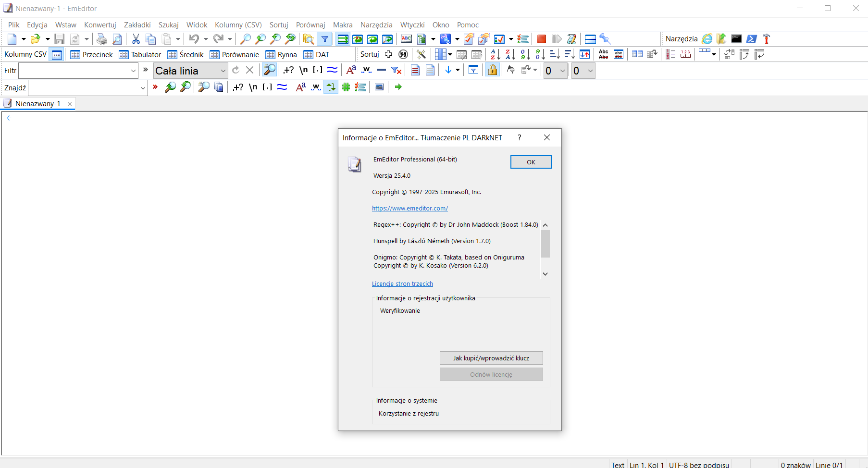Image resolution: width=868 pixels, height=468 pixels.
Task: Open the Kolumny (CSV) menu
Action: (x=238, y=25)
